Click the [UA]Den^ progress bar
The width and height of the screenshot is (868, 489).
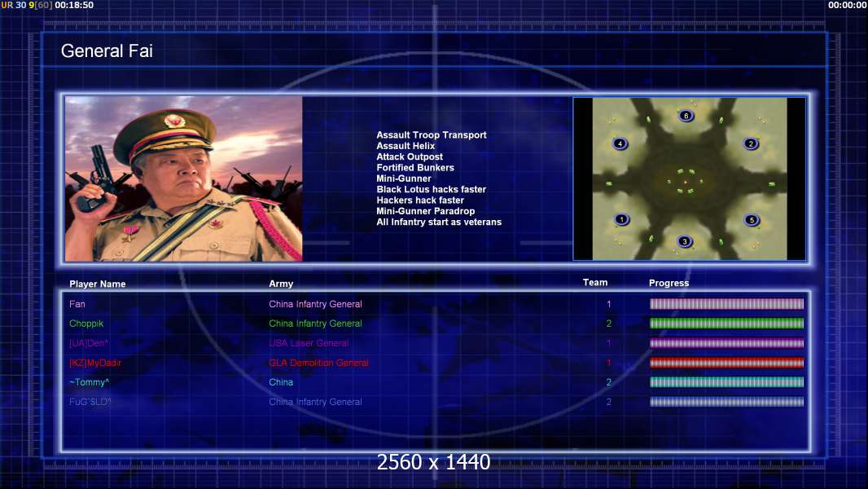coord(726,343)
